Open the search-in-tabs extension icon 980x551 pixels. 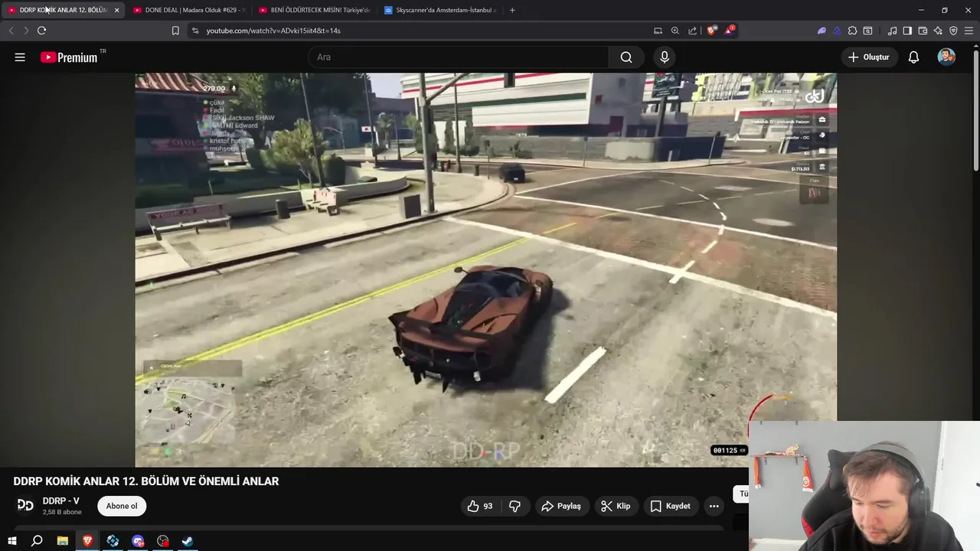tap(867, 31)
